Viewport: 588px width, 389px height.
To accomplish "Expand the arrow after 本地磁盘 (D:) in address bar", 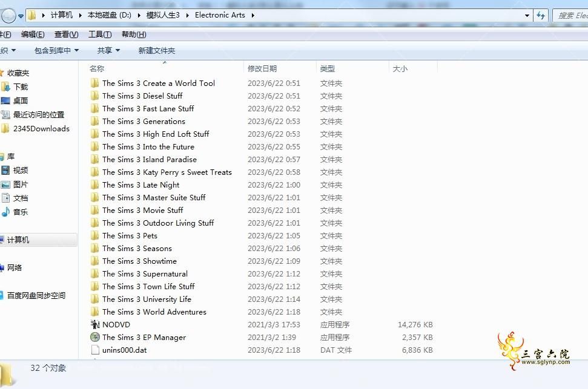I will 139,15.
